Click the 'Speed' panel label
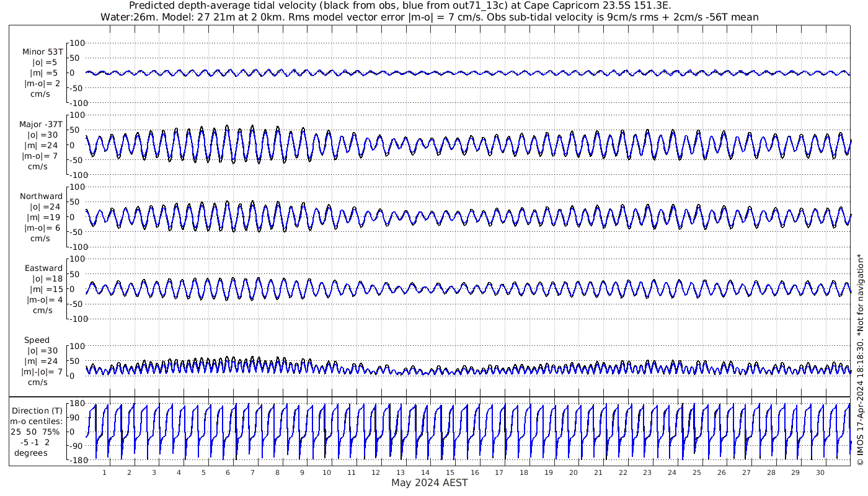Screen dimensions: 868x496 pyautogui.click(x=37, y=340)
